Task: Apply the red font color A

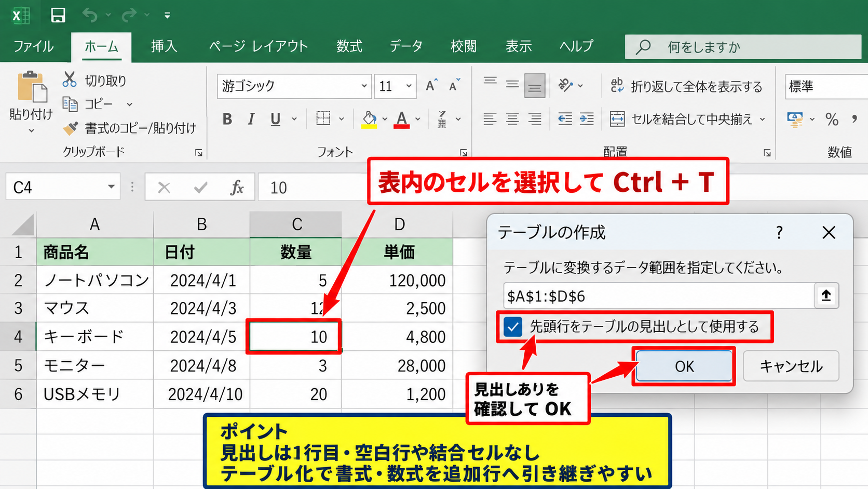Action: coord(401,120)
